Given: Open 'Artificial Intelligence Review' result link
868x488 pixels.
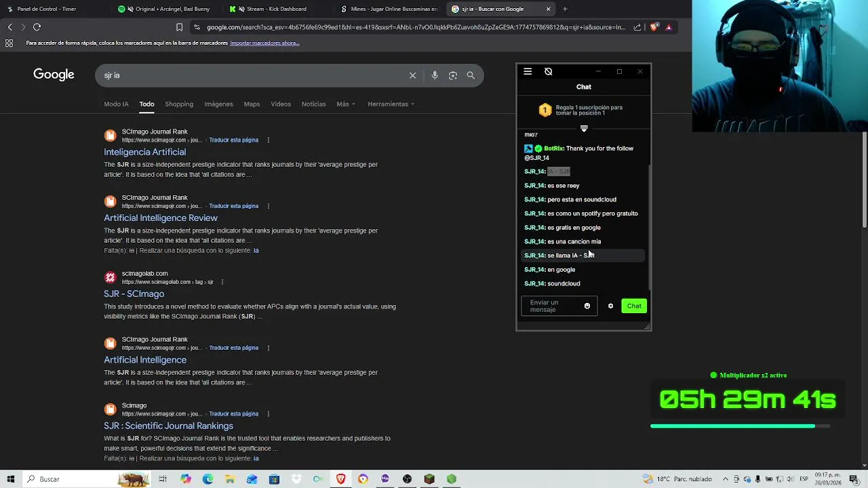Looking at the screenshot, I should click(x=161, y=218).
